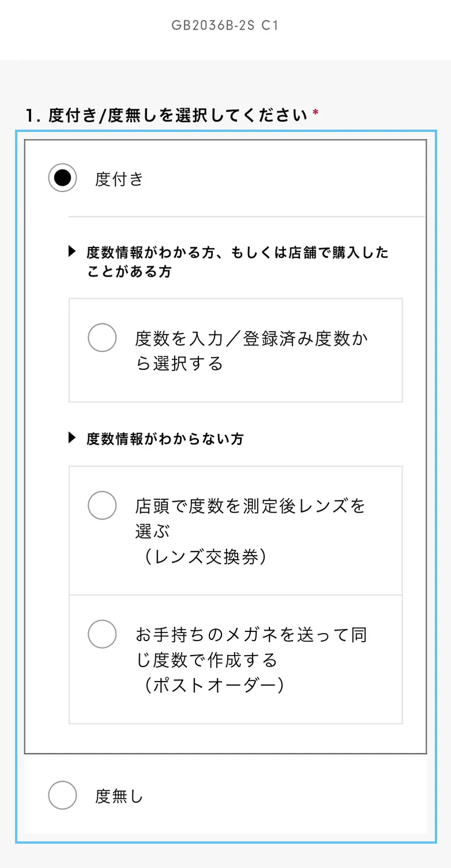This screenshot has height=868, width=451.
Task: Click the product code GB2036B-2S C1
Action: [x=226, y=25]
